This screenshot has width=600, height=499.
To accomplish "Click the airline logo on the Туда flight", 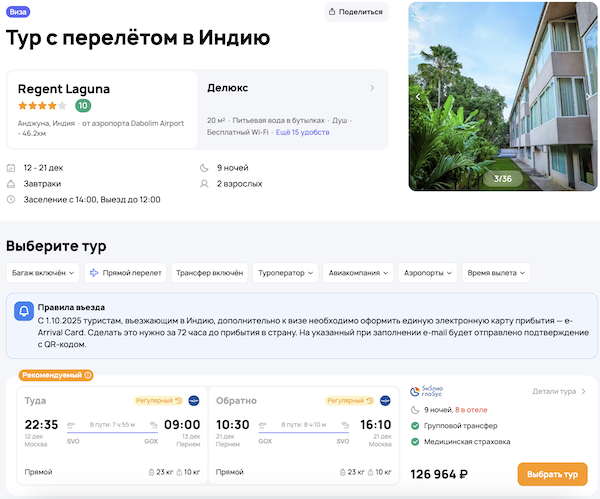I will 193,400.
